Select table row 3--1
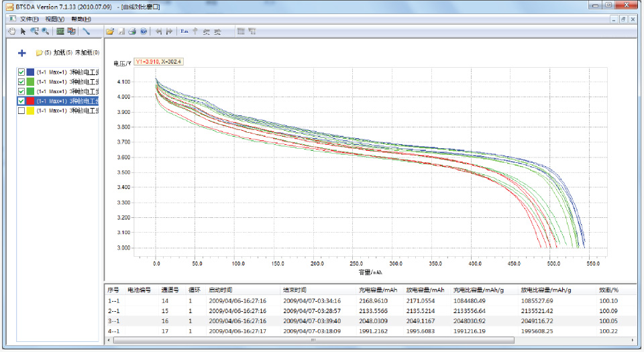Image resolution: width=644 pixels, height=352 pixels. [370, 320]
